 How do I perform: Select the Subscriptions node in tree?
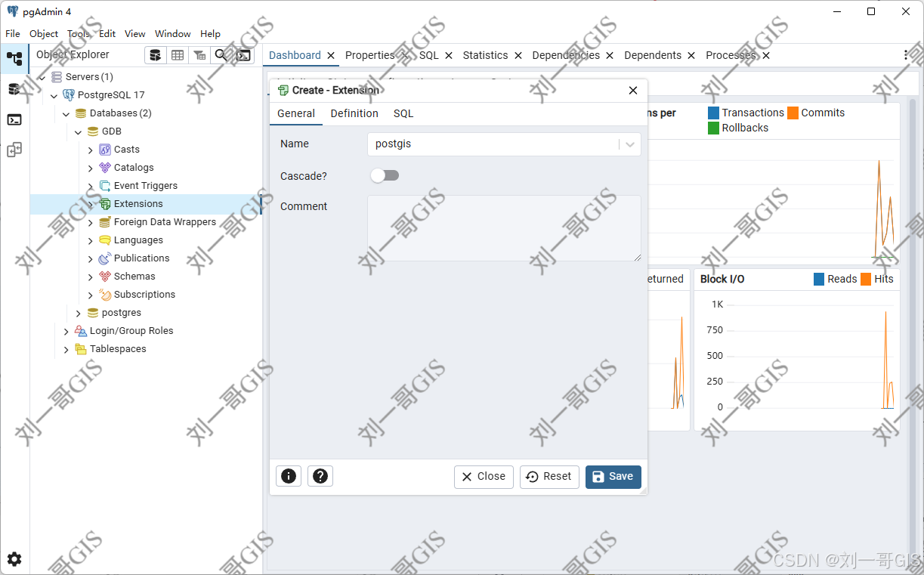144,295
